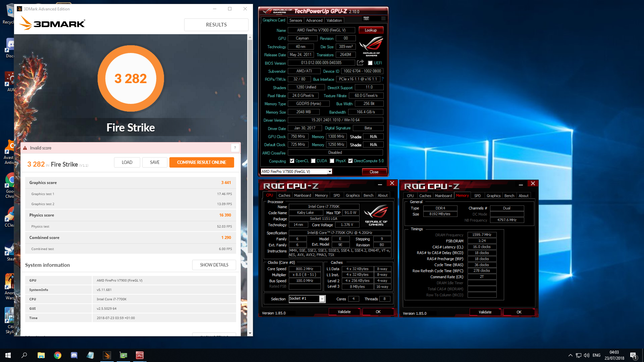Toggle the OpenCL checkbox
Viewport: 644px width, 362px height.
pos(292,161)
